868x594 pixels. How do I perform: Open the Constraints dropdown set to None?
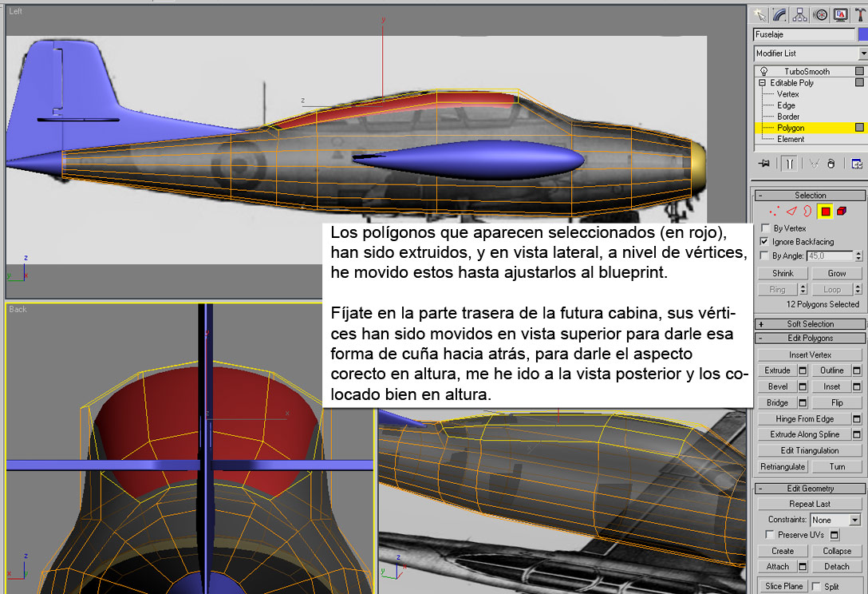click(834, 520)
